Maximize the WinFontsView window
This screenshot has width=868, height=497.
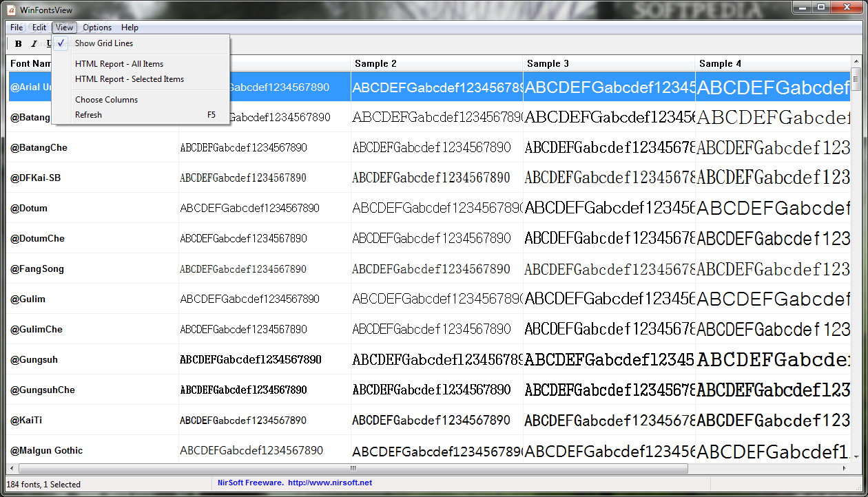point(820,7)
